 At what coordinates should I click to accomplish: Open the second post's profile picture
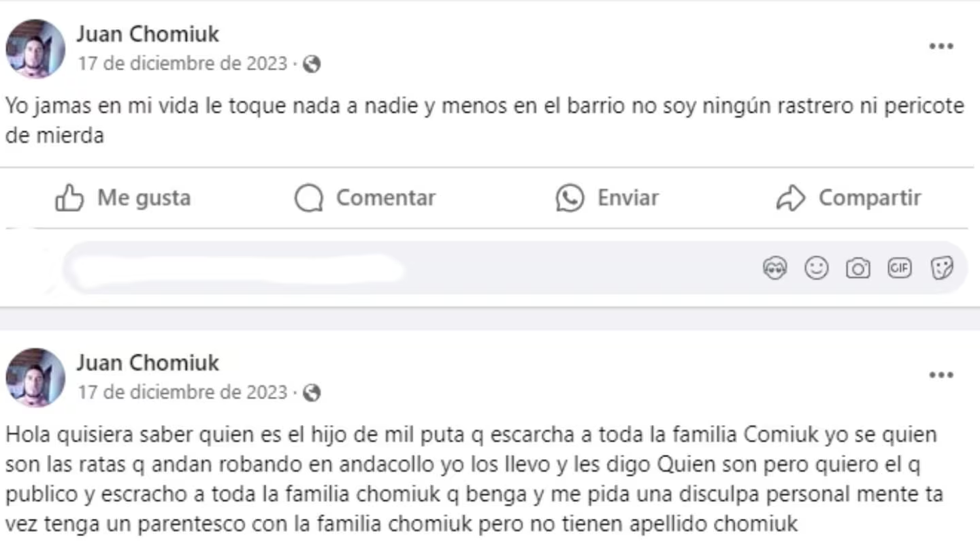[35, 378]
